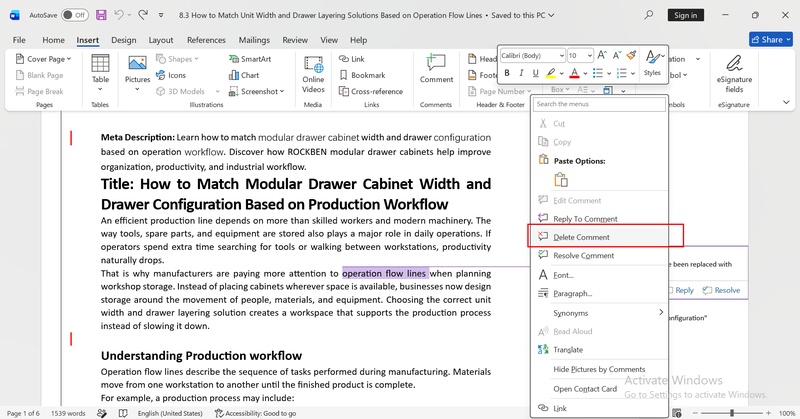
Task: Click the 1539 words count
Action: (x=68, y=413)
